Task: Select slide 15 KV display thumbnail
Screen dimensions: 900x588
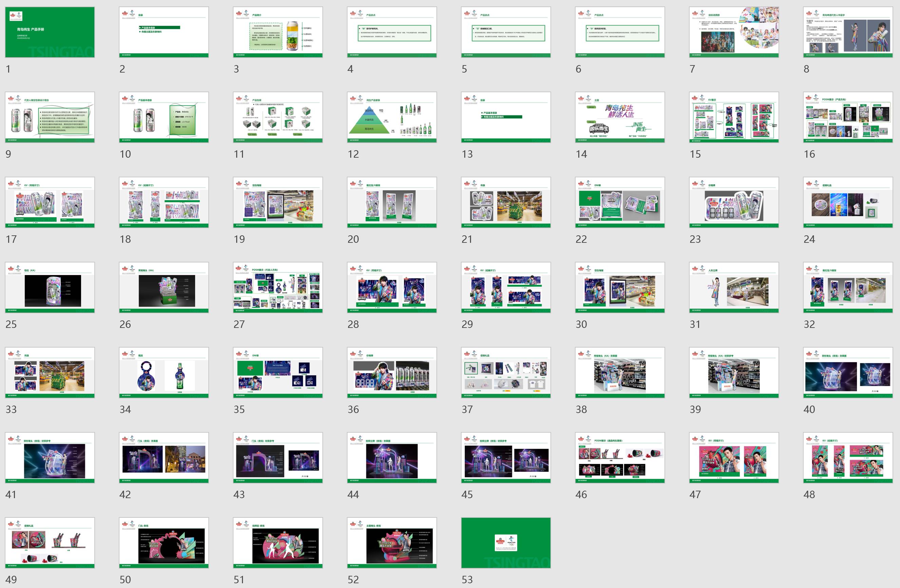Action: tap(734, 117)
